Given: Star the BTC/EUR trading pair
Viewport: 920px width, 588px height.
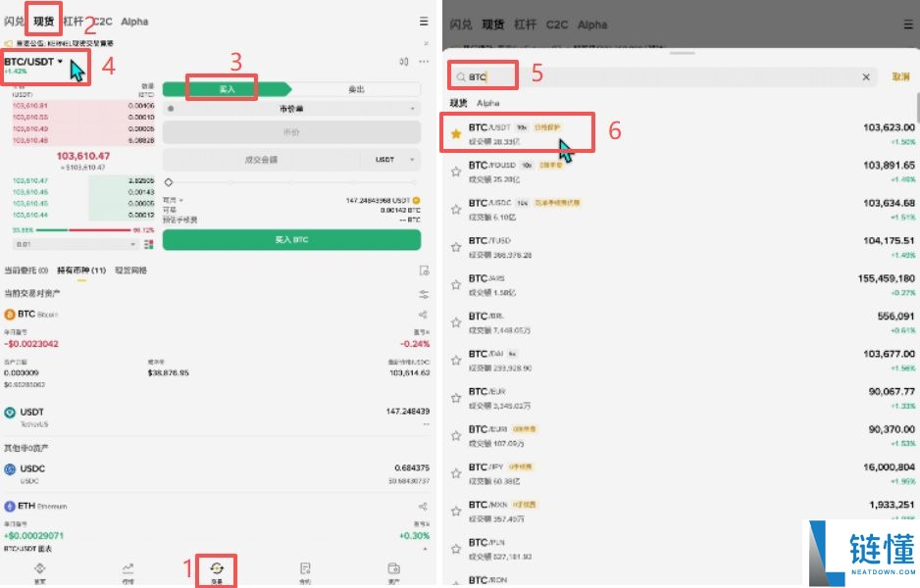Looking at the screenshot, I should (x=455, y=396).
